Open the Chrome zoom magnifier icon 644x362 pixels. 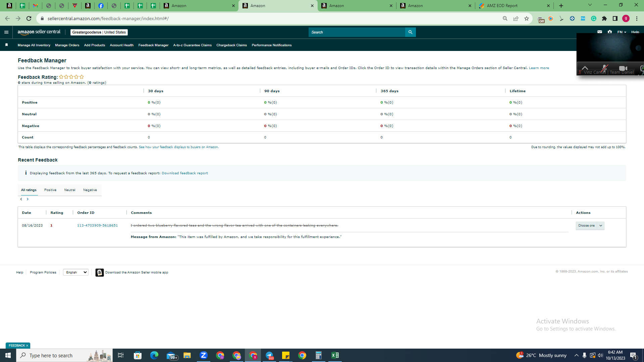(x=505, y=18)
